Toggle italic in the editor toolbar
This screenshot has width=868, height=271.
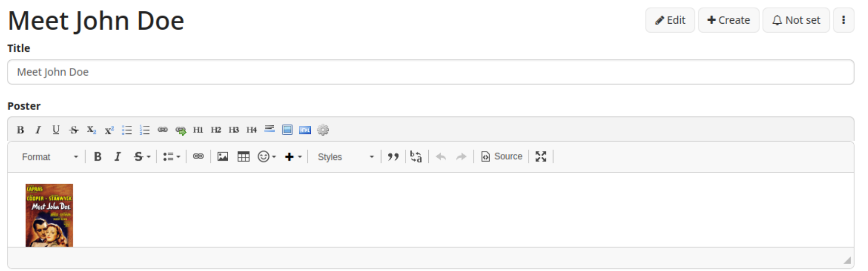click(x=118, y=156)
